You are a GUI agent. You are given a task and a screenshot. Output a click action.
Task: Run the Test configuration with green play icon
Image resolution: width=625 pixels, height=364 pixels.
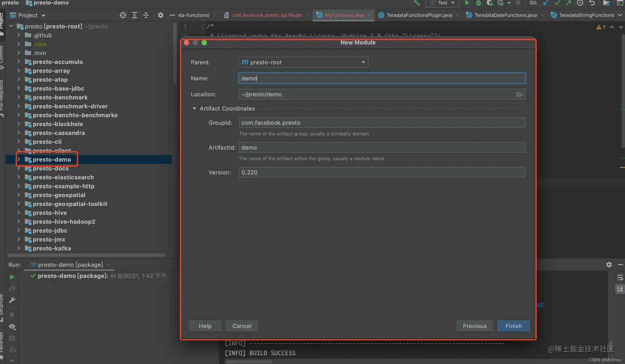pyautogui.click(x=467, y=3)
